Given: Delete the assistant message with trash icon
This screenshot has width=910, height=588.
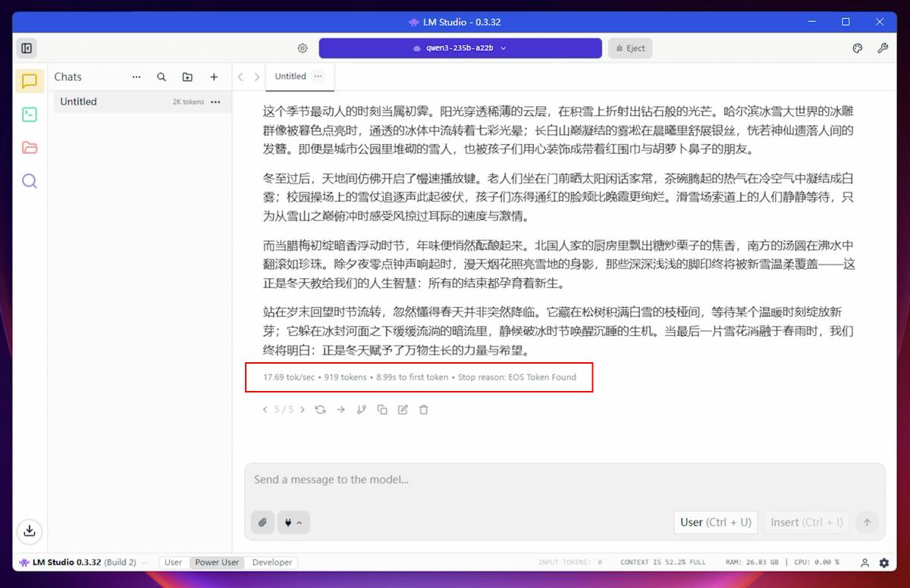Looking at the screenshot, I should [x=424, y=410].
